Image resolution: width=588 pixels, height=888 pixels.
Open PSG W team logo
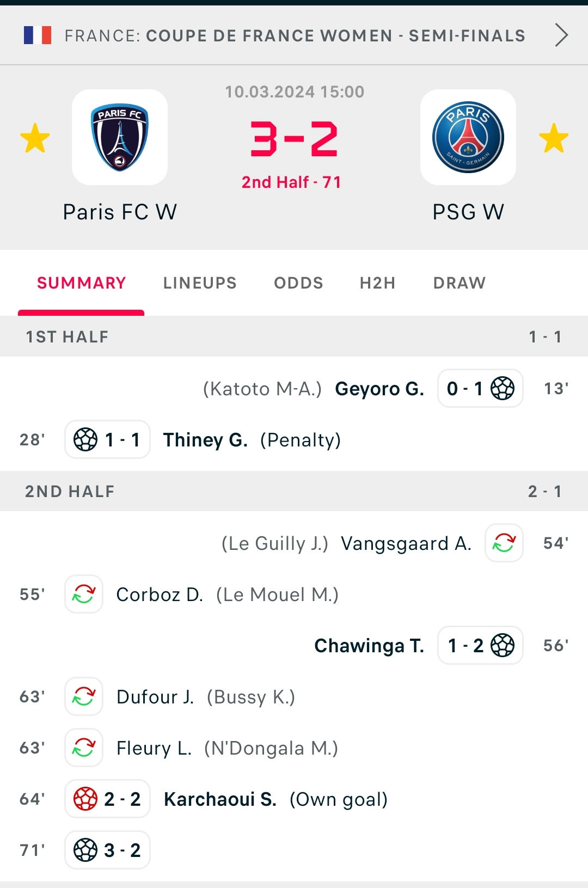tap(468, 137)
